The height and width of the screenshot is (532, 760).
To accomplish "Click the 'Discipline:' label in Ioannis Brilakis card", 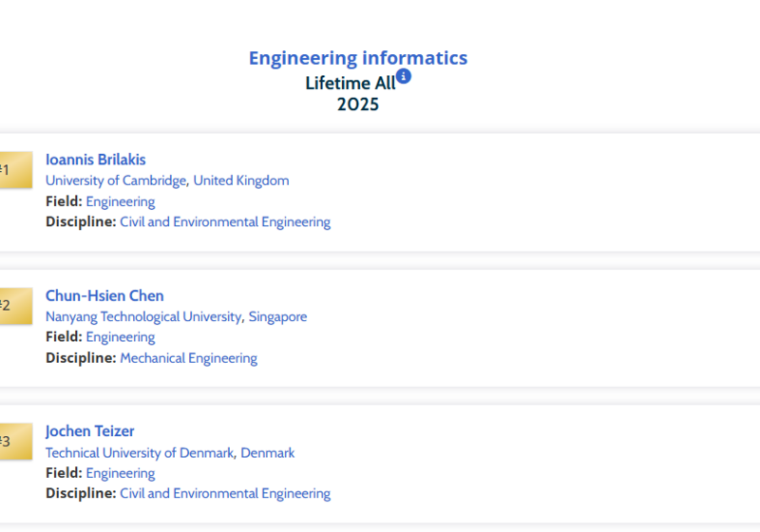I will pos(81,221).
